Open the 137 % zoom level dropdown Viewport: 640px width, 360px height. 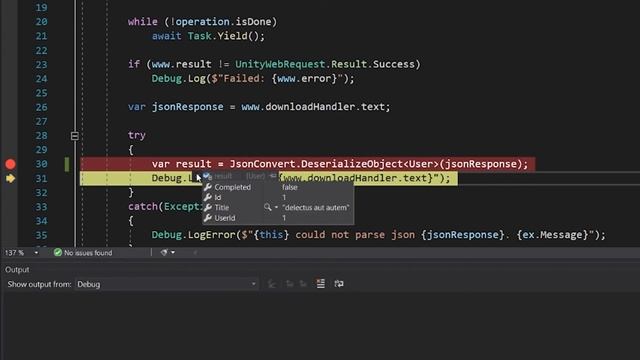pyautogui.click(x=36, y=253)
